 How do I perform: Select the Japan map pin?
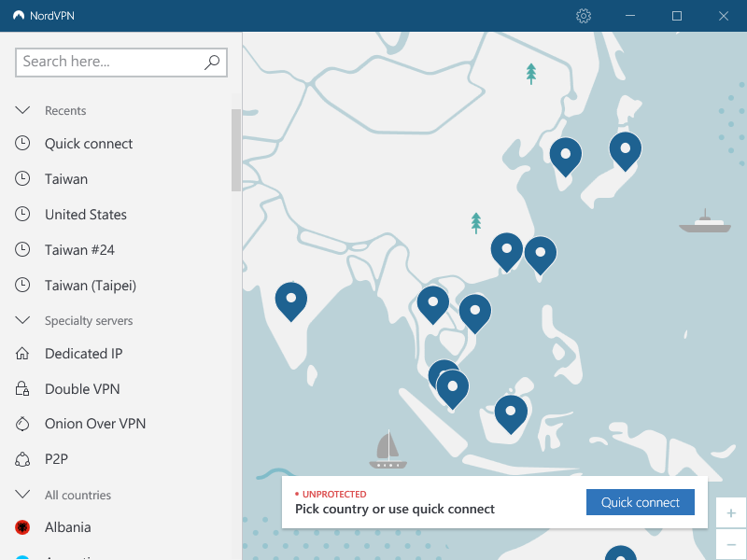[x=626, y=151]
